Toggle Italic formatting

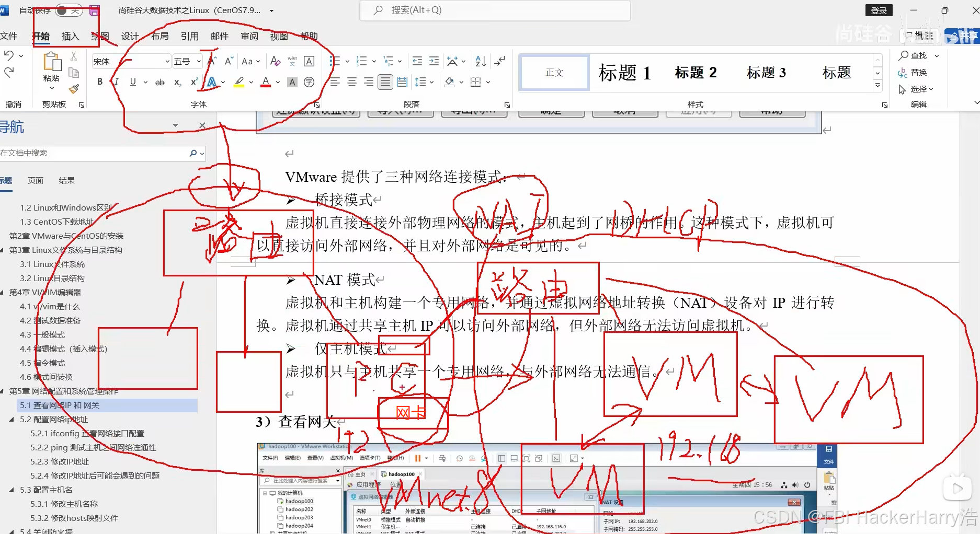[x=116, y=82]
